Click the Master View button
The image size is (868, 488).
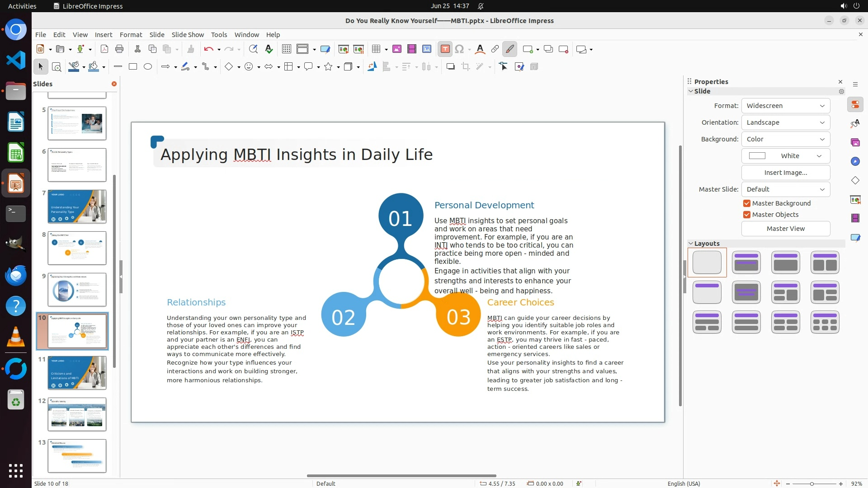[785, 229]
